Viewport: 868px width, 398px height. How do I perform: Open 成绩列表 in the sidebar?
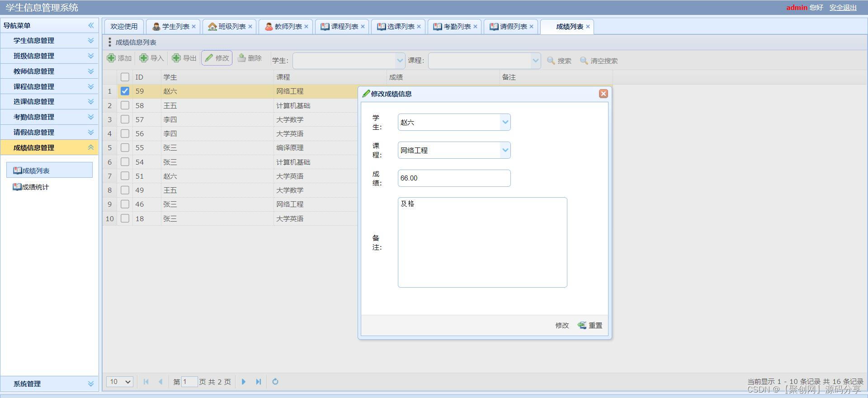(x=49, y=171)
